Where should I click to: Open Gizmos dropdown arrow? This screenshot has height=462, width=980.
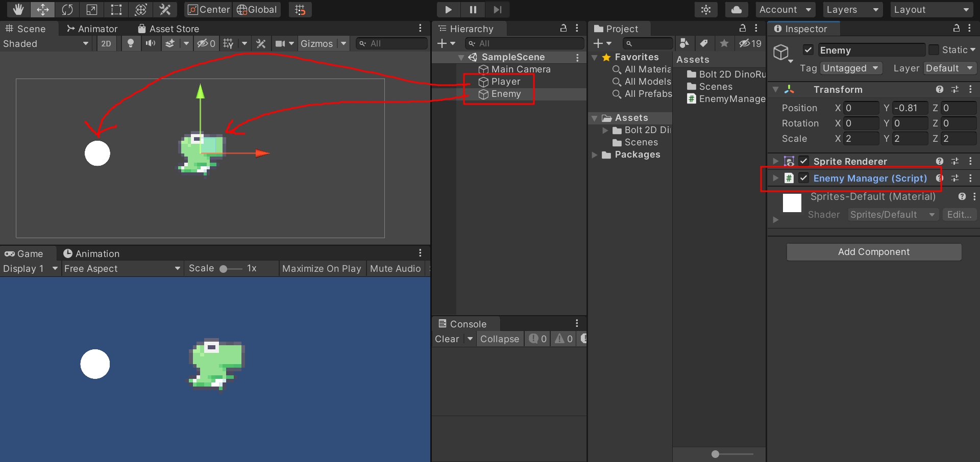click(x=344, y=43)
